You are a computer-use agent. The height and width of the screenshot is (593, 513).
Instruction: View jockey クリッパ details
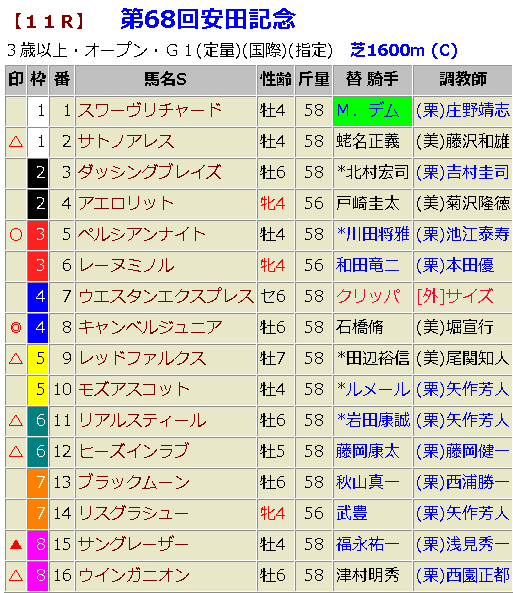[367, 297]
